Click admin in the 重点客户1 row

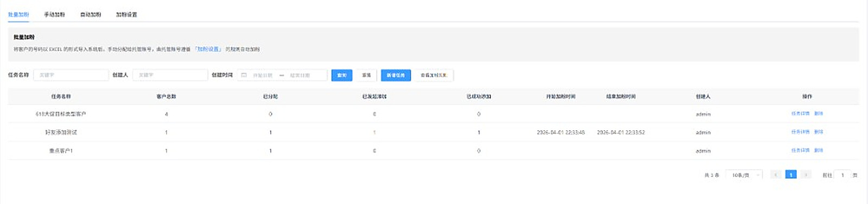[x=703, y=151]
